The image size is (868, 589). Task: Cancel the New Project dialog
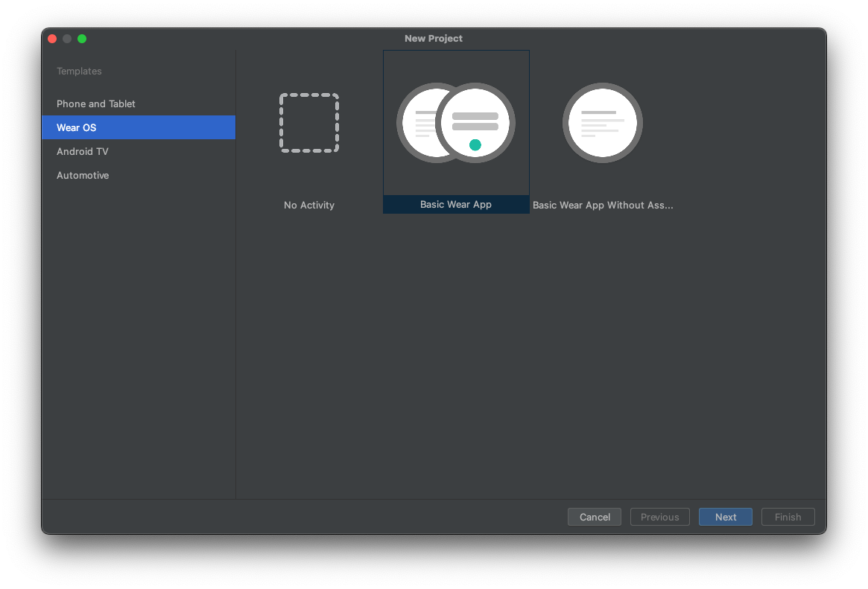coord(595,517)
